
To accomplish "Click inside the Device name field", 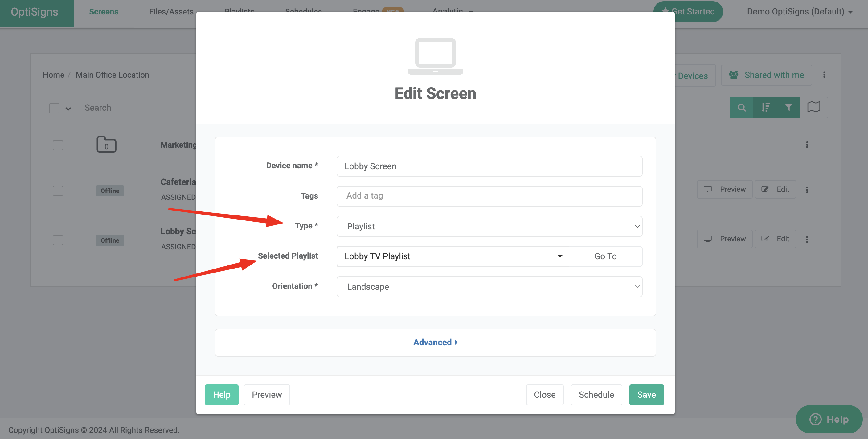I will 489,166.
